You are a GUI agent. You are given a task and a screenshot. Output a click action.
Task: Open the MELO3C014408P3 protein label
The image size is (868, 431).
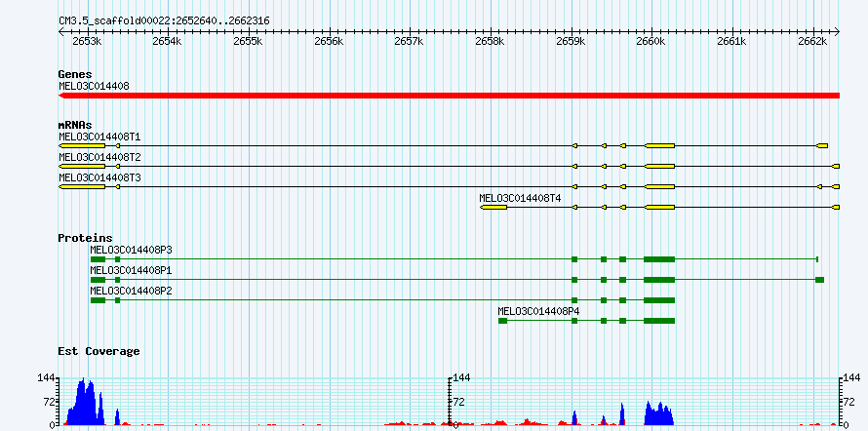click(x=132, y=250)
